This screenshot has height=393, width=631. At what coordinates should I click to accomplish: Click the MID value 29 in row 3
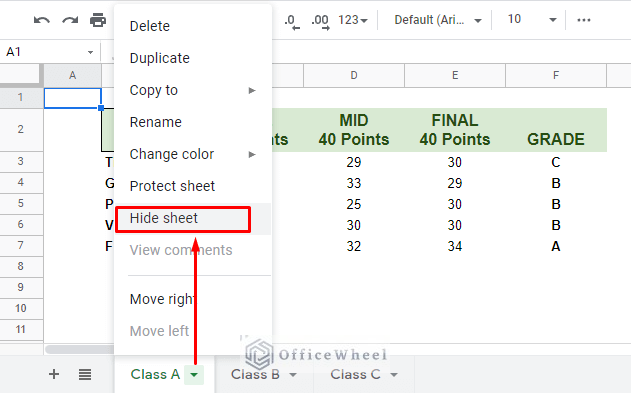pos(354,162)
